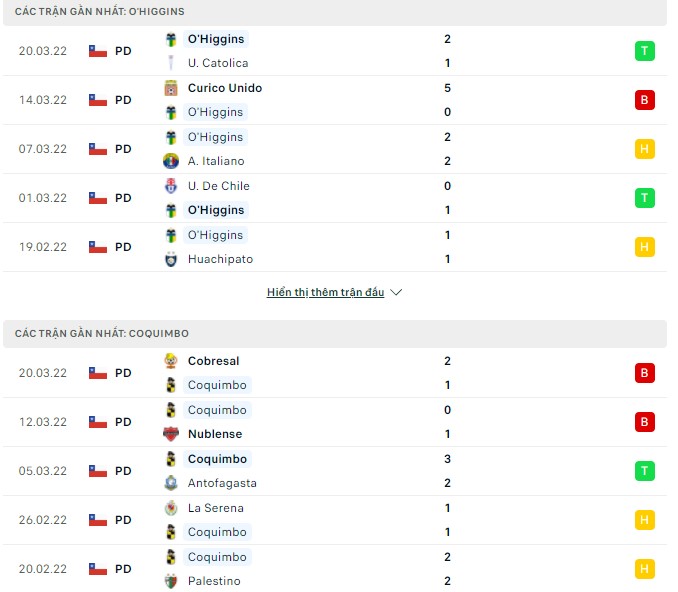Click the red B badge for Curico Unido match
The width and height of the screenshot is (678, 592).
pos(644,100)
